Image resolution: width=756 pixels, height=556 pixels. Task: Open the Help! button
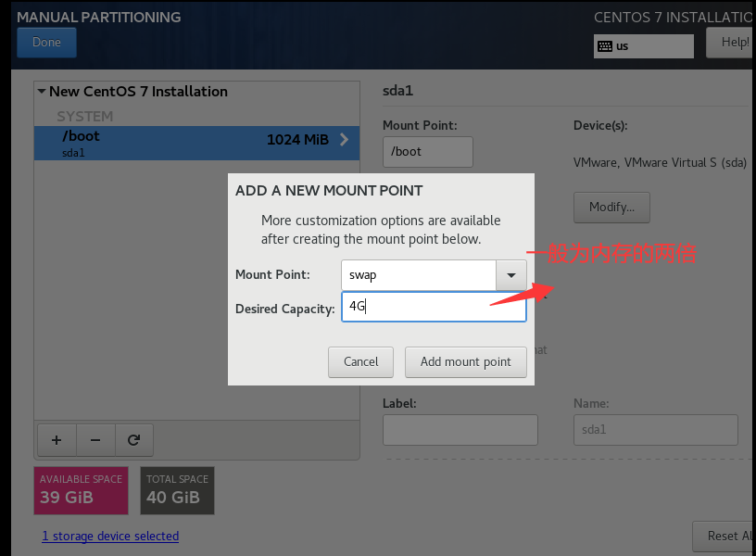tap(731, 43)
